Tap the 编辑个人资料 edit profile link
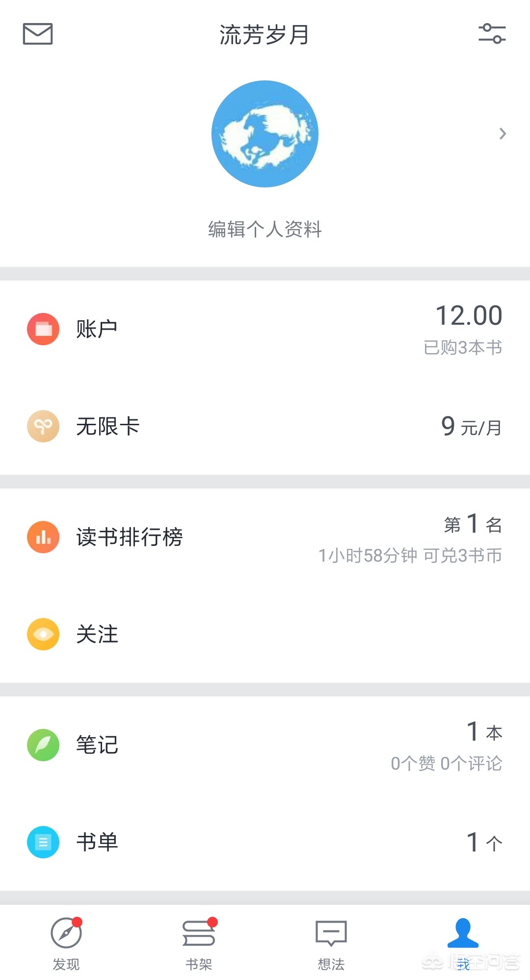 [x=265, y=229]
